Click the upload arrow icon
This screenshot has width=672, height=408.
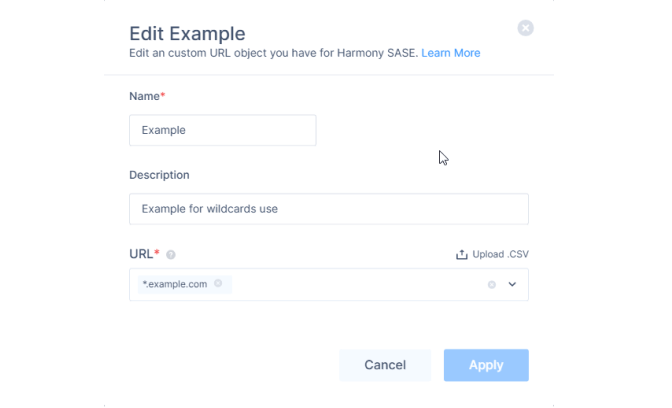pos(462,255)
